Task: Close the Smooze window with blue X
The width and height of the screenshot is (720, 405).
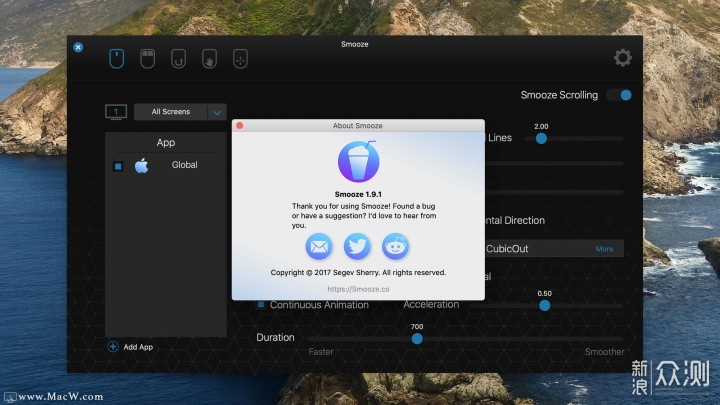Action: pyautogui.click(x=78, y=47)
